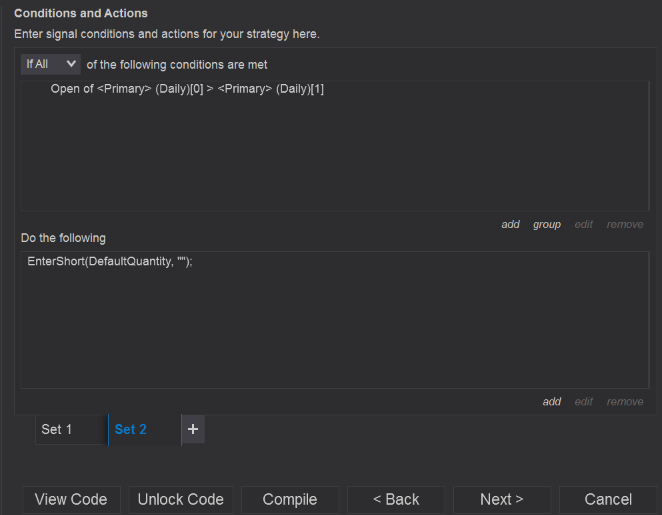This screenshot has width=662, height=515.
Task: Go to the previous step with Back
Action: click(396, 499)
